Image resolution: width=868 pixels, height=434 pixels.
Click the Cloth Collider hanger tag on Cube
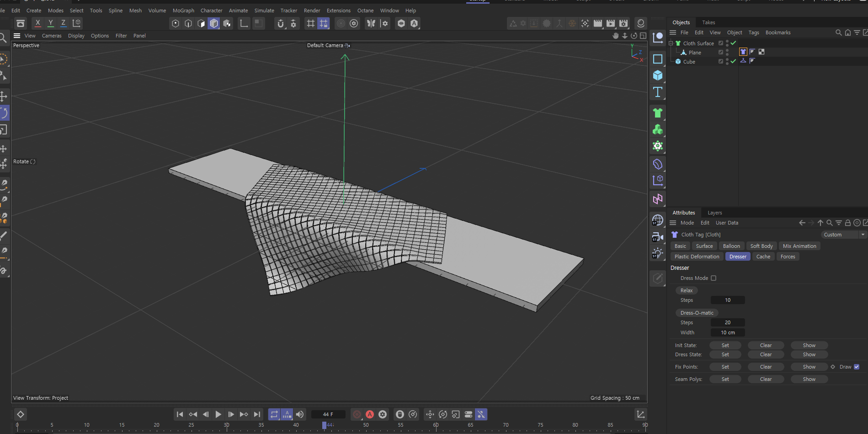[x=743, y=61]
